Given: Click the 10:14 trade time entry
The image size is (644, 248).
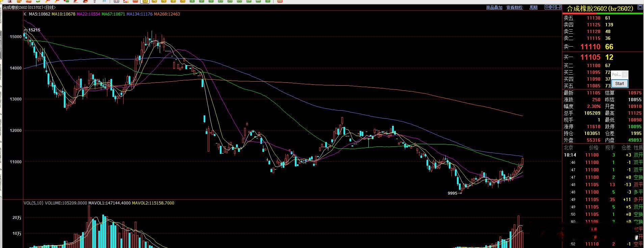Looking at the screenshot, I should click(x=570, y=155).
